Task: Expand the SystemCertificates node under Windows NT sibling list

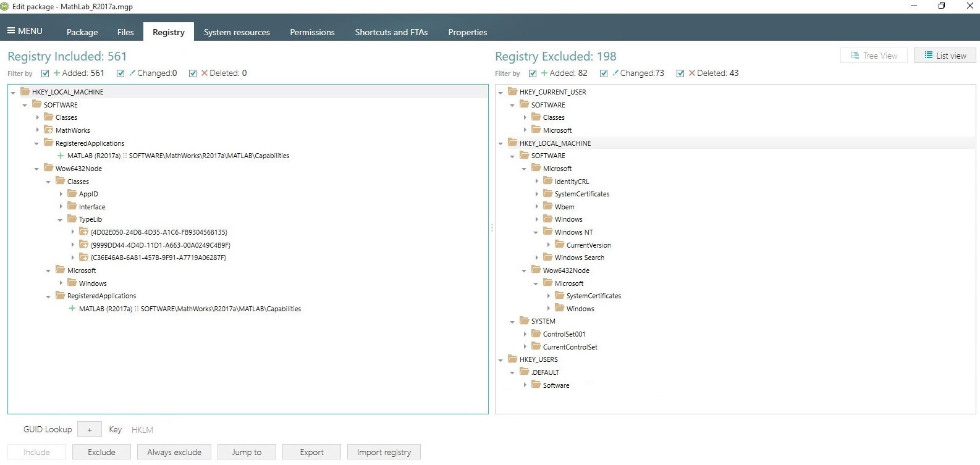Action: click(x=536, y=193)
